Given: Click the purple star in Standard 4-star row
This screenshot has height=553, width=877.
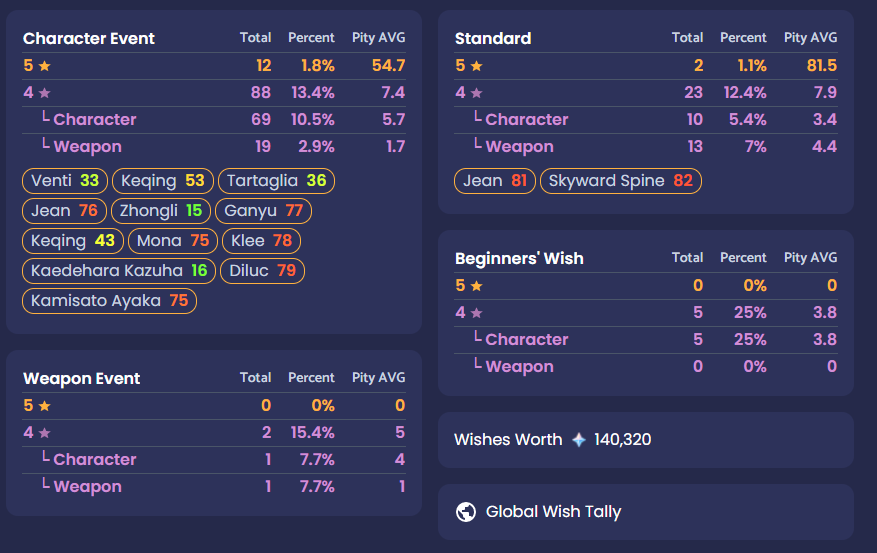Looking at the screenshot, I should 477,93.
